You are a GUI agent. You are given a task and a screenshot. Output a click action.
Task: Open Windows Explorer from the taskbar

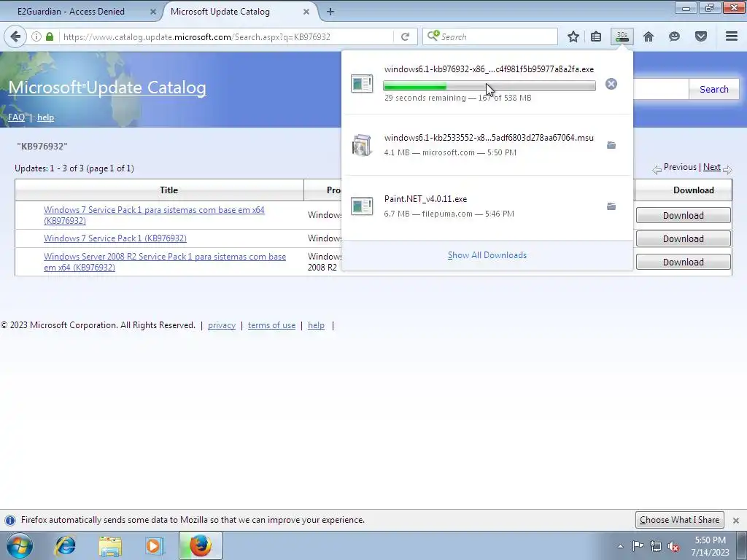(110, 546)
